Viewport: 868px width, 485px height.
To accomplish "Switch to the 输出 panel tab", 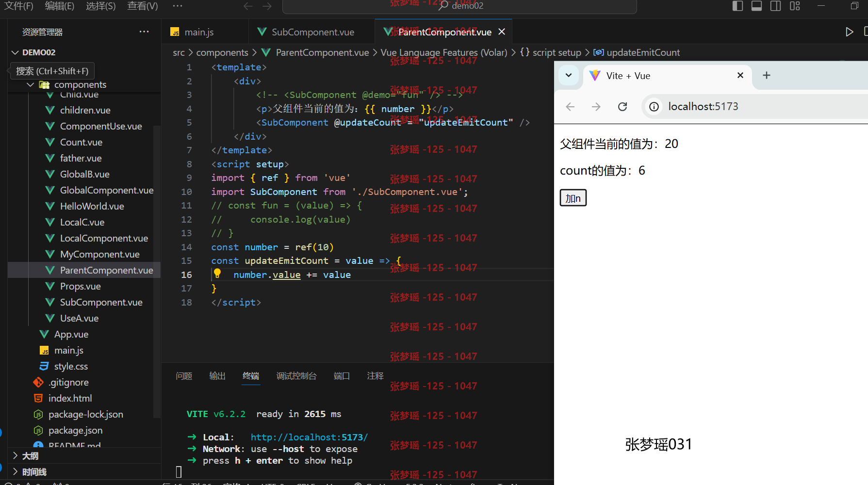I will pyautogui.click(x=217, y=376).
